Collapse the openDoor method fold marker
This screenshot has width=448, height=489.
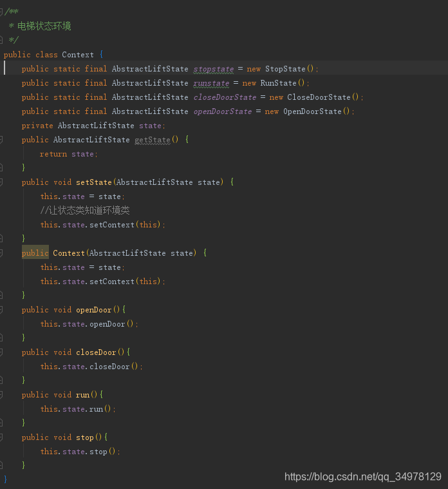click(1, 310)
